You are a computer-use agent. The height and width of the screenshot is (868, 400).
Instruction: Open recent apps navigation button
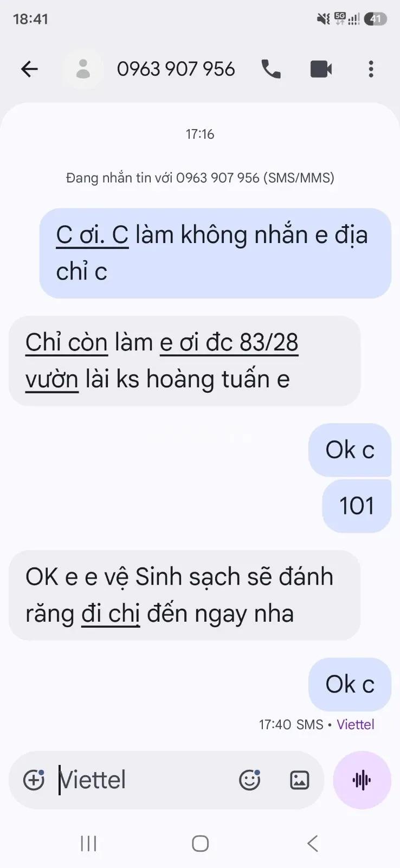(88, 844)
